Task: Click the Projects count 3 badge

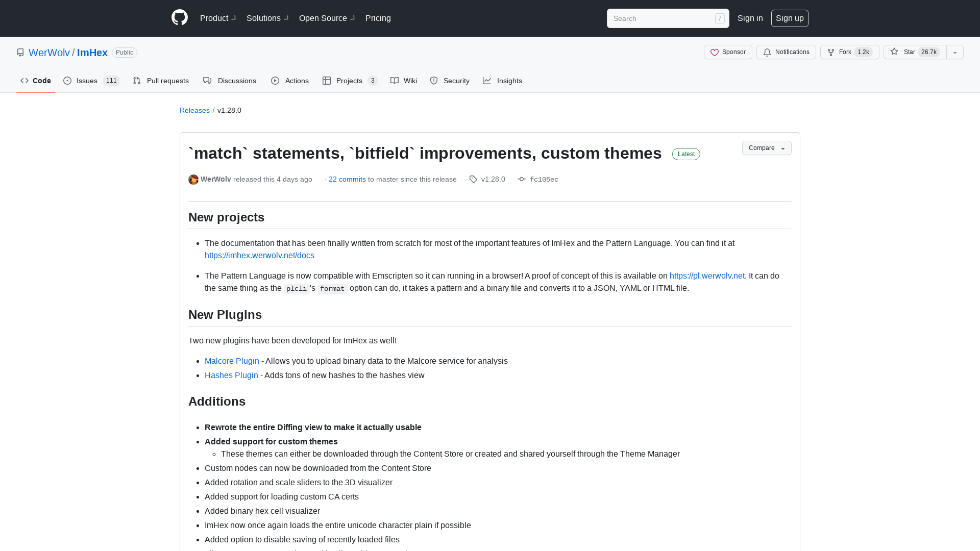Action: [373, 81]
